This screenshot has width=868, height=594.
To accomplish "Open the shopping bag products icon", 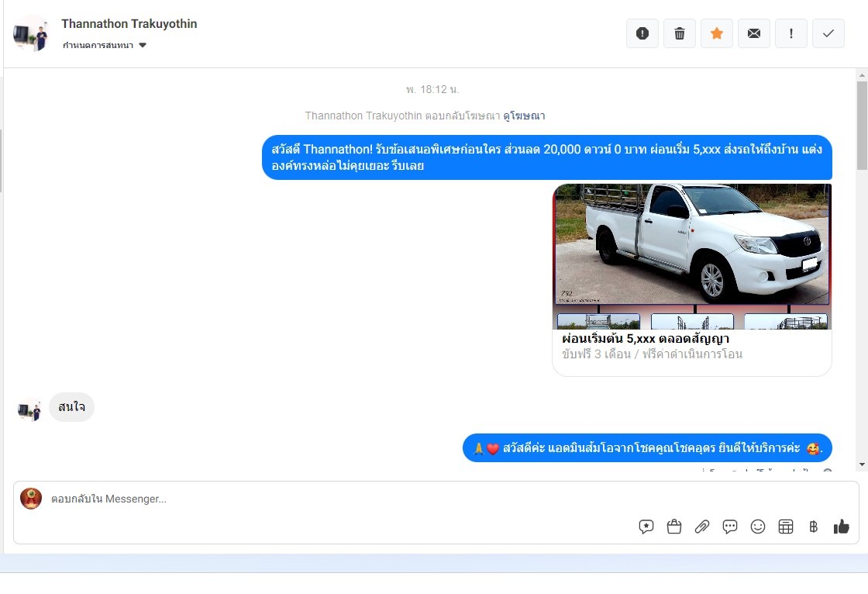I will (x=674, y=527).
